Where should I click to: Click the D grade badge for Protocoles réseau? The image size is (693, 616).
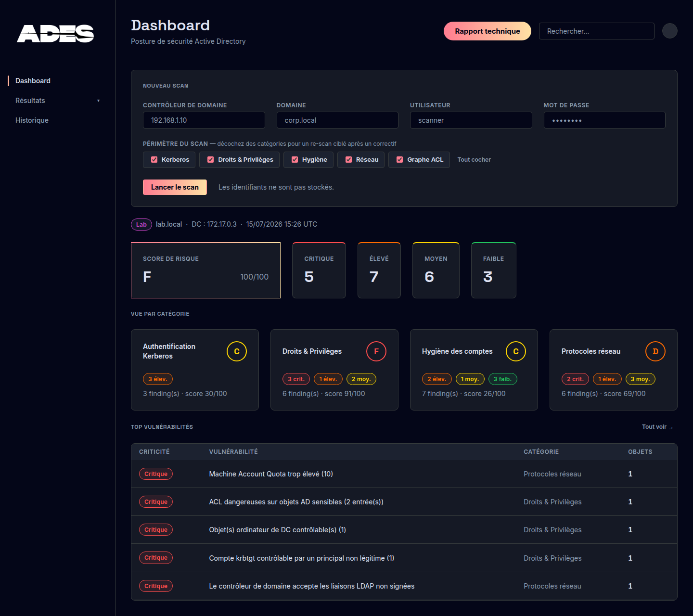click(x=655, y=351)
